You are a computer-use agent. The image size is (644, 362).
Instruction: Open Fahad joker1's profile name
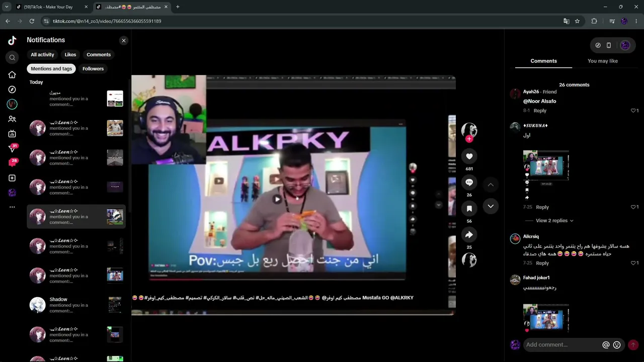click(536, 278)
